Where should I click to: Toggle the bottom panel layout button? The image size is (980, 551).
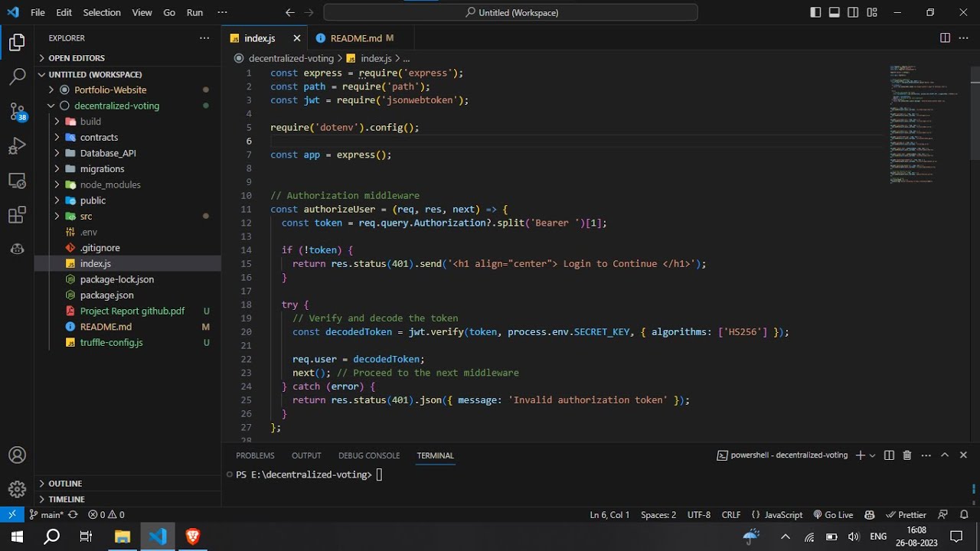(x=835, y=12)
